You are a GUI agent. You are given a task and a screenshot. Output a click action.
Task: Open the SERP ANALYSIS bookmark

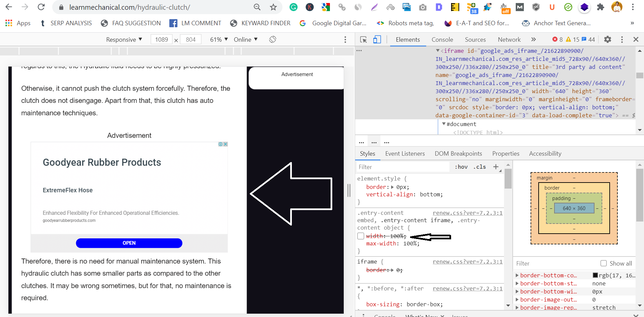point(66,23)
